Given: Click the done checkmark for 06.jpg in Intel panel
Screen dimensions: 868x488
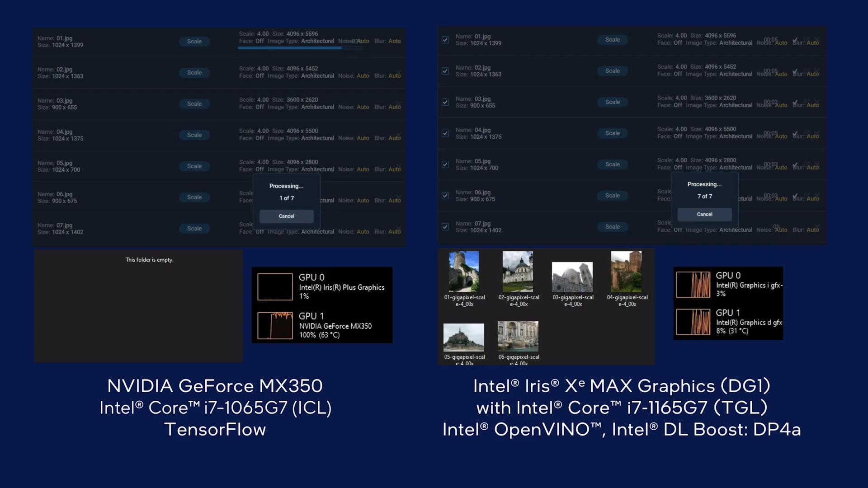Looking at the screenshot, I should pyautogui.click(x=795, y=196).
